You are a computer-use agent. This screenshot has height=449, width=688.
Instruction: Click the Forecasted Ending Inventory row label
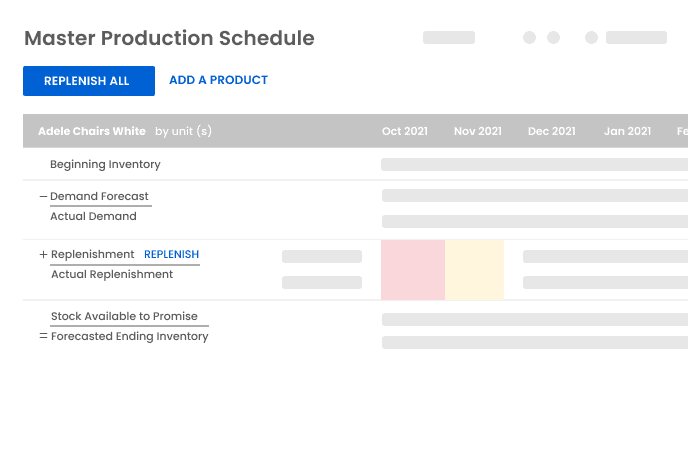pos(129,337)
